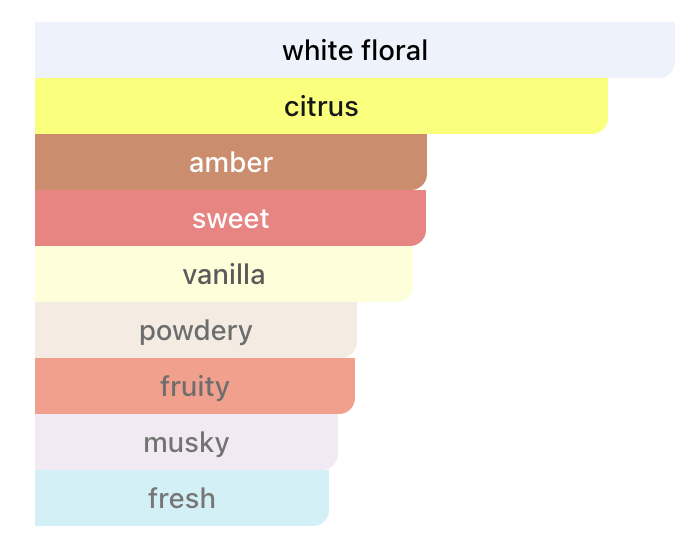Select the "vanilla" text label
Viewport: 699px width, 549px height.
pos(224,274)
